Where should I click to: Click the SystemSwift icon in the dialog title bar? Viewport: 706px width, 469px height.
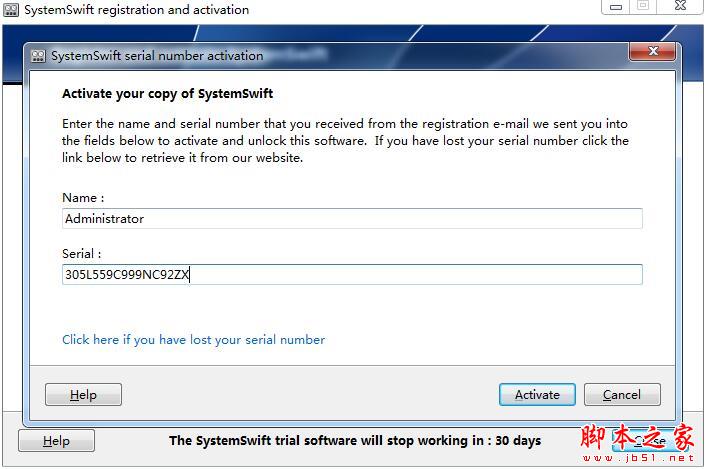[39, 56]
